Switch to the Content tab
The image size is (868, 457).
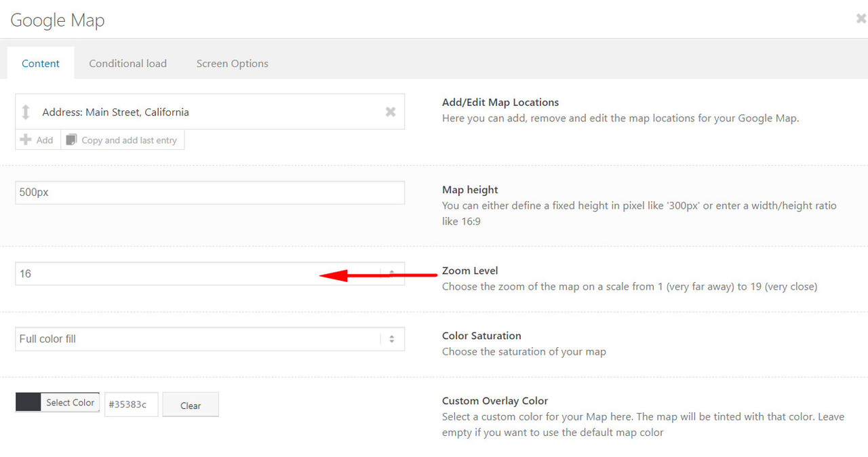pos(41,63)
